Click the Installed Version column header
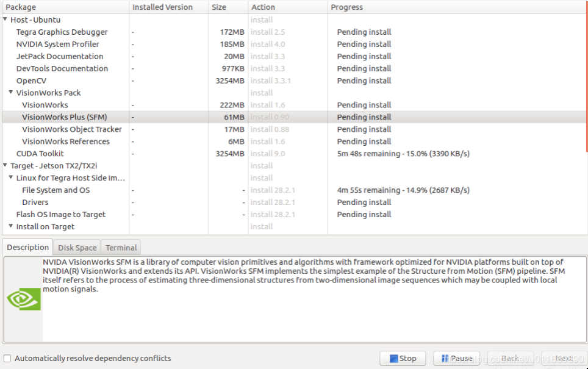588x369 pixels. [x=169, y=7]
